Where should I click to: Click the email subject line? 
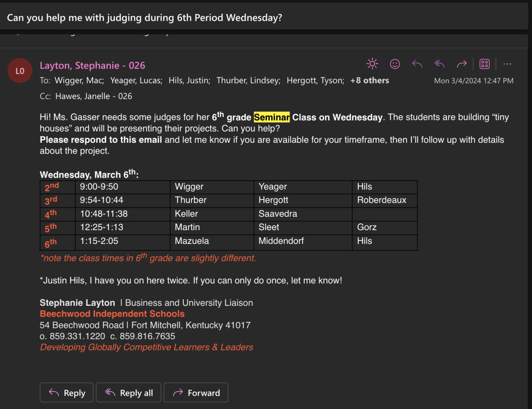(144, 18)
